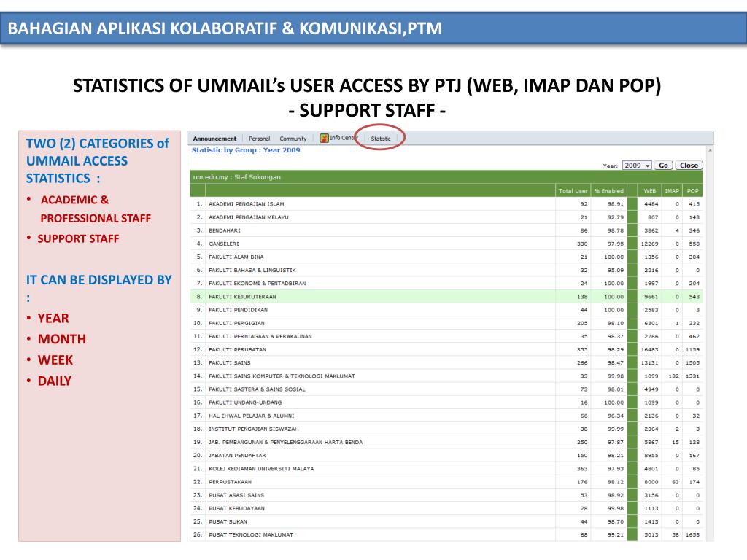The image size is (747, 560).
Task: Click the POP column header
Action: 693,190
